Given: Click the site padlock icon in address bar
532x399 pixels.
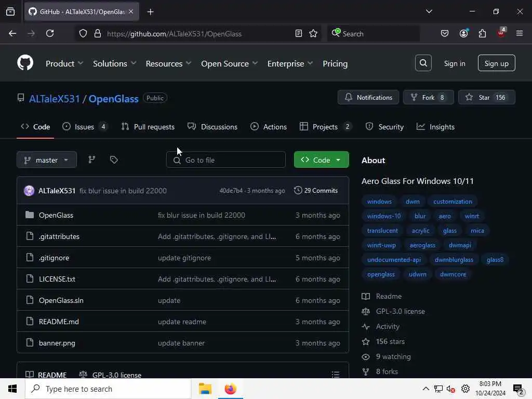Looking at the screenshot, I should [98, 33].
